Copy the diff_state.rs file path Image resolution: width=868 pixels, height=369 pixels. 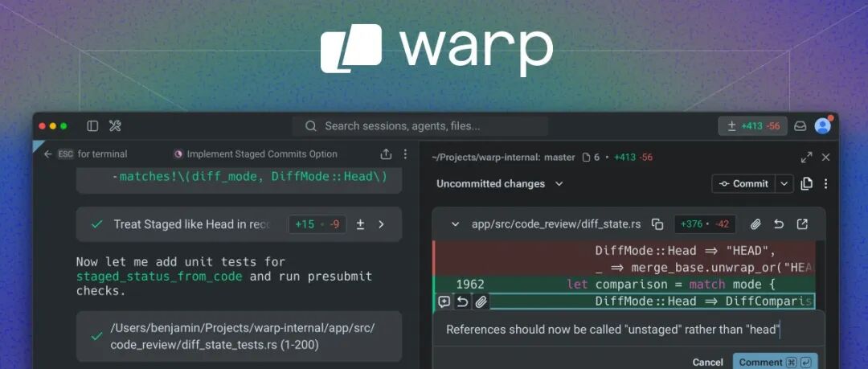[x=657, y=224]
